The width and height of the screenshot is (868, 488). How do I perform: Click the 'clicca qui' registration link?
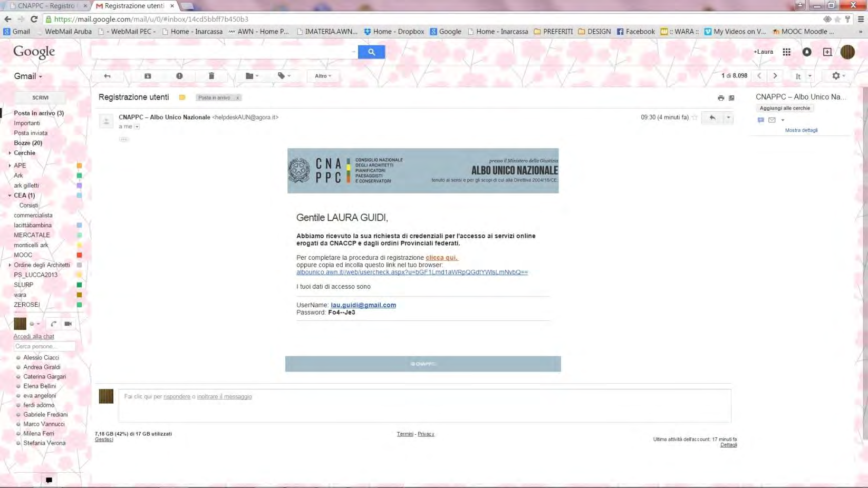point(441,258)
